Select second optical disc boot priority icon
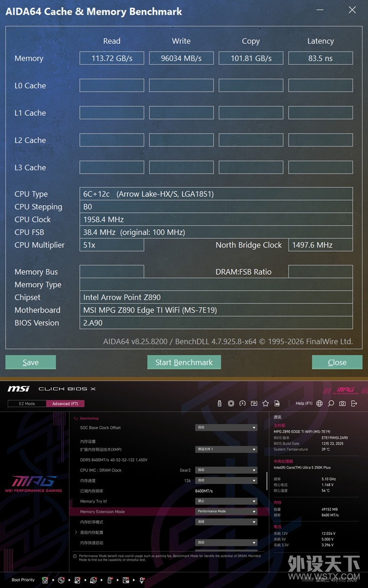The height and width of the screenshot is (588, 368). click(93, 580)
